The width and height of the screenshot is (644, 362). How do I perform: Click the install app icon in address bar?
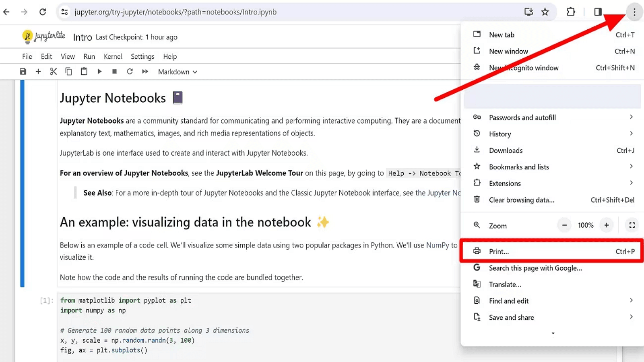click(x=528, y=12)
